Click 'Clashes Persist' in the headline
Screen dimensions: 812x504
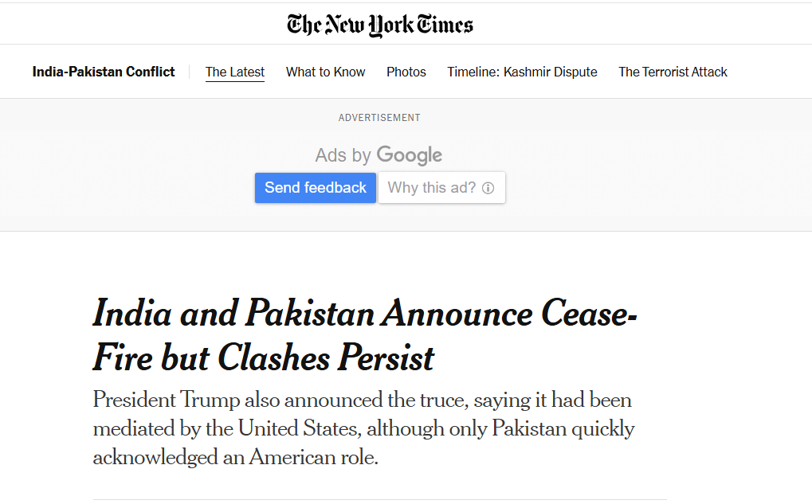[x=326, y=358]
